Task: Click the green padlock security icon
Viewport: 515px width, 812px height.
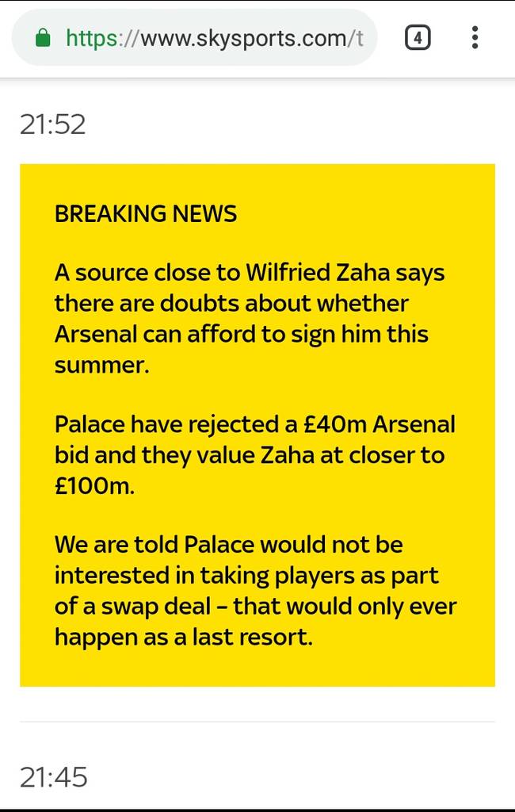Action: tap(44, 38)
